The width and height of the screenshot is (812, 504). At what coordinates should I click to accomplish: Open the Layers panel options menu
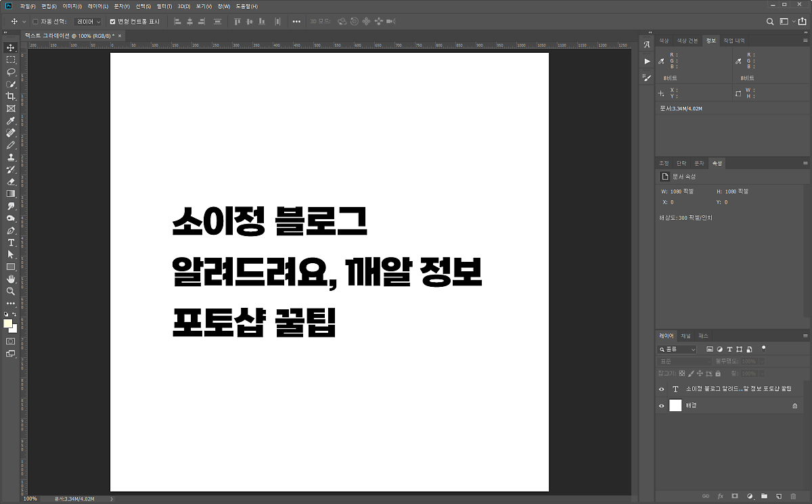805,336
